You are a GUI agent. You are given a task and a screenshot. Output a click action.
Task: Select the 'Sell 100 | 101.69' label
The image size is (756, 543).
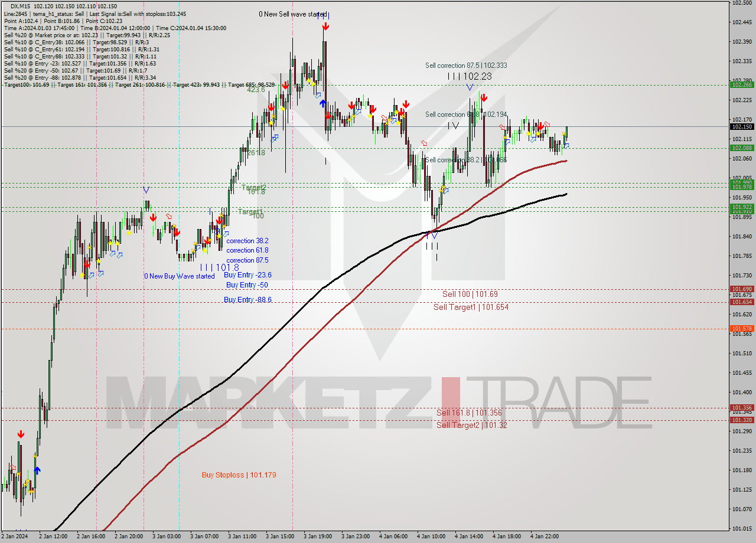pyautogui.click(x=470, y=294)
